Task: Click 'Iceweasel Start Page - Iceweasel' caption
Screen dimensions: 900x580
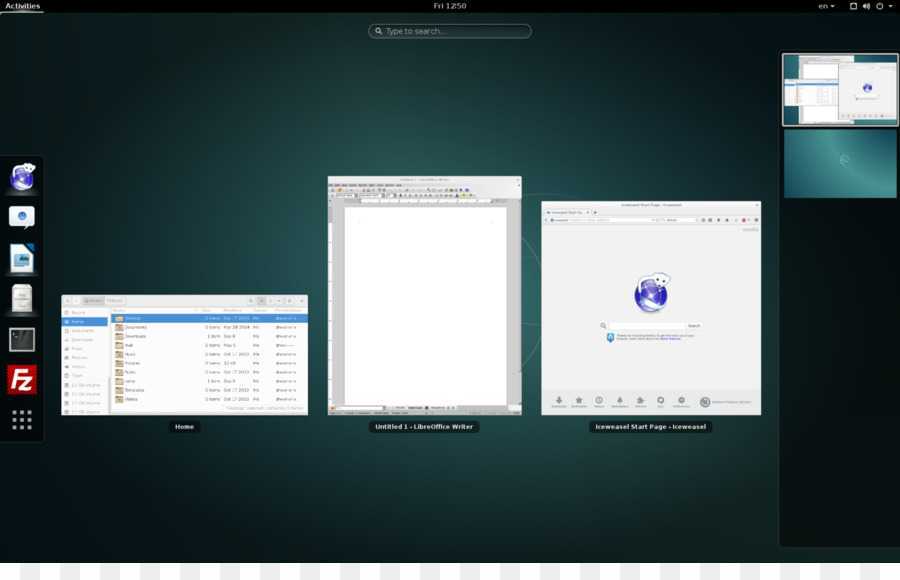Action: [x=650, y=427]
